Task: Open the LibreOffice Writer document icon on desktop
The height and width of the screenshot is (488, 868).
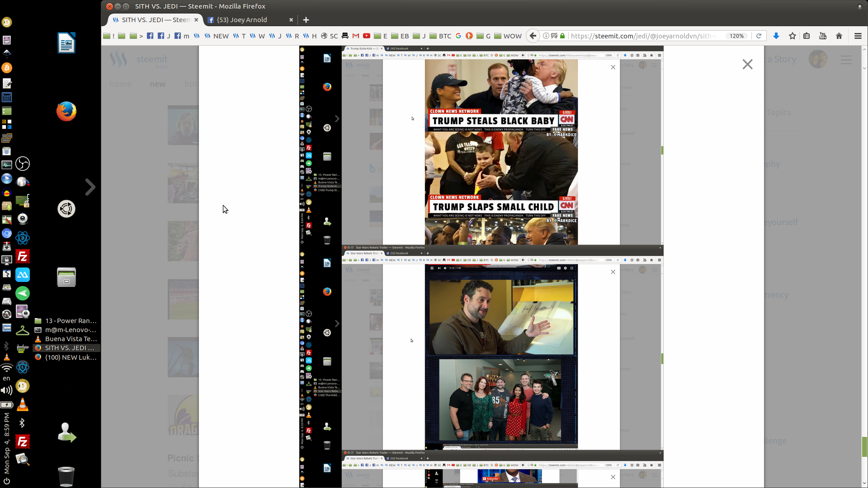Action: pos(66,43)
